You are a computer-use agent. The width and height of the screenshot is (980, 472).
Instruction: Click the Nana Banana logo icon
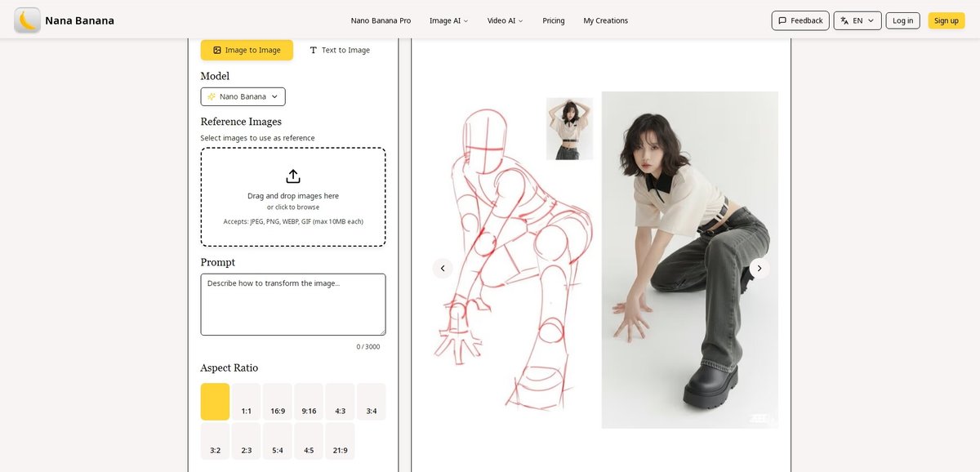[27, 20]
